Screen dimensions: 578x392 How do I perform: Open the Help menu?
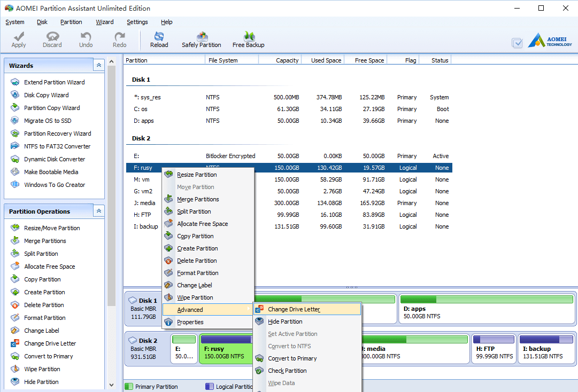167,22
